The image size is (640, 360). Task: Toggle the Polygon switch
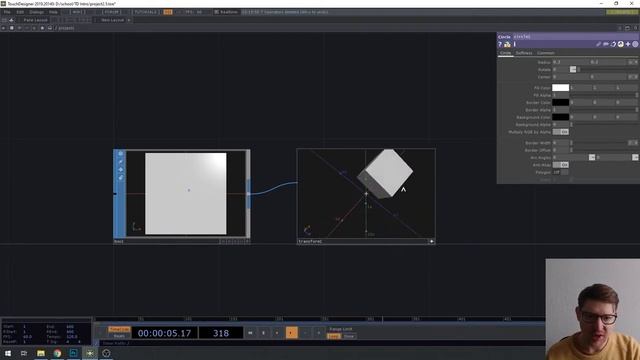click(x=560, y=172)
